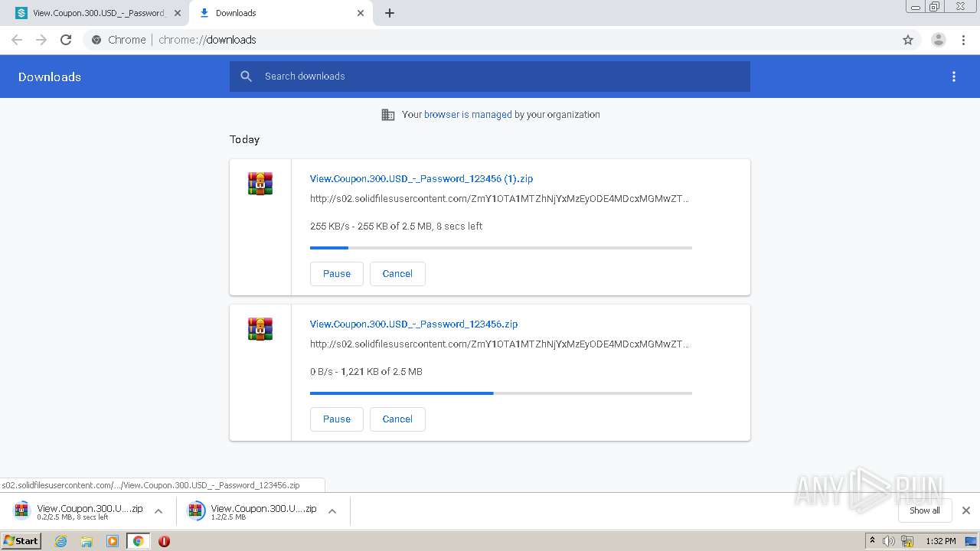Open Windows Explorer folder from the taskbar
980x551 pixels.
pos(87,541)
